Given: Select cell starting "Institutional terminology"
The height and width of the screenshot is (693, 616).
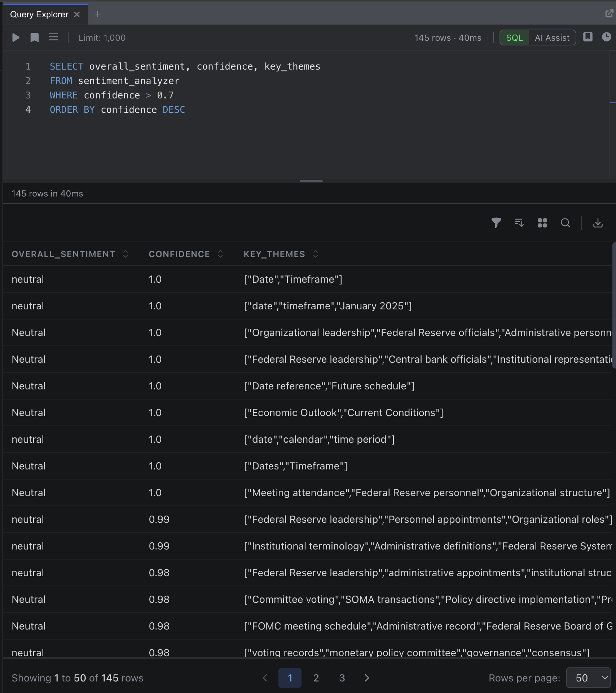Looking at the screenshot, I should (x=428, y=546).
